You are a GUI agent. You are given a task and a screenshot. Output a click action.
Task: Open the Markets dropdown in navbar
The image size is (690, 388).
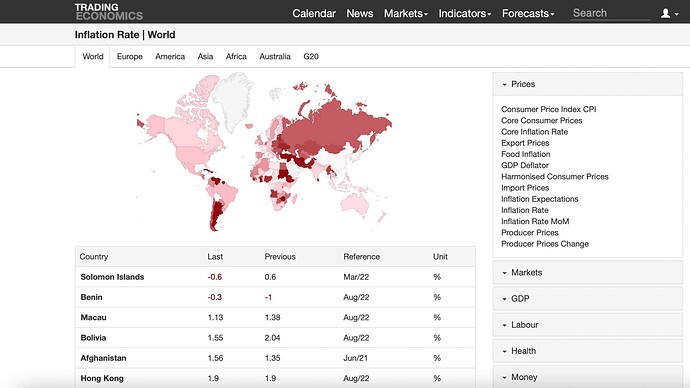pos(406,14)
